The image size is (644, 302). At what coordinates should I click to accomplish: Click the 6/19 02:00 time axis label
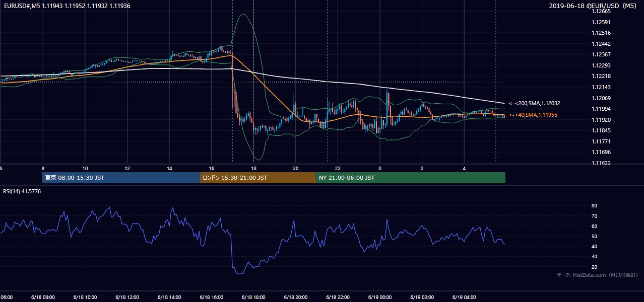[x=422, y=297]
